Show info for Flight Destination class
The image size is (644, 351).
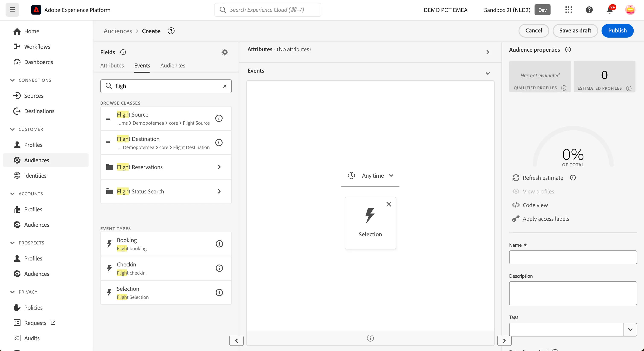219,143
